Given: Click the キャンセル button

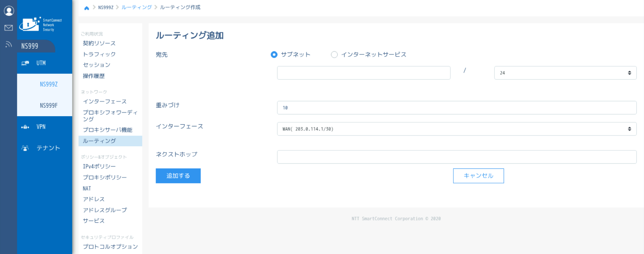Looking at the screenshot, I should (479, 176).
